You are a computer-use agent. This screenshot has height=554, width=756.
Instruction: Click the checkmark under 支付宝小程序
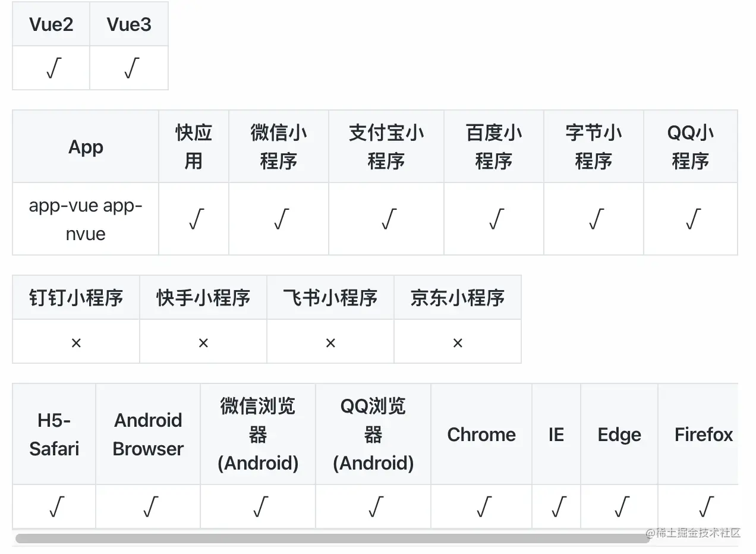pyautogui.click(x=388, y=219)
